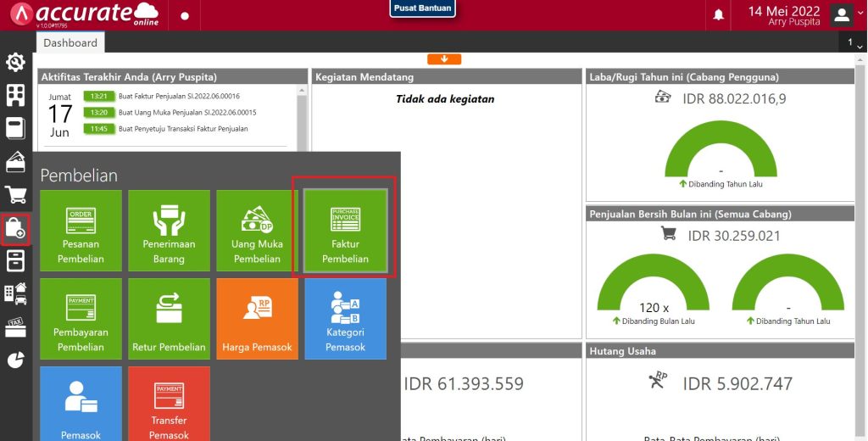Open the general ledger book icon
The image size is (868, 441).
coord(15,128)
